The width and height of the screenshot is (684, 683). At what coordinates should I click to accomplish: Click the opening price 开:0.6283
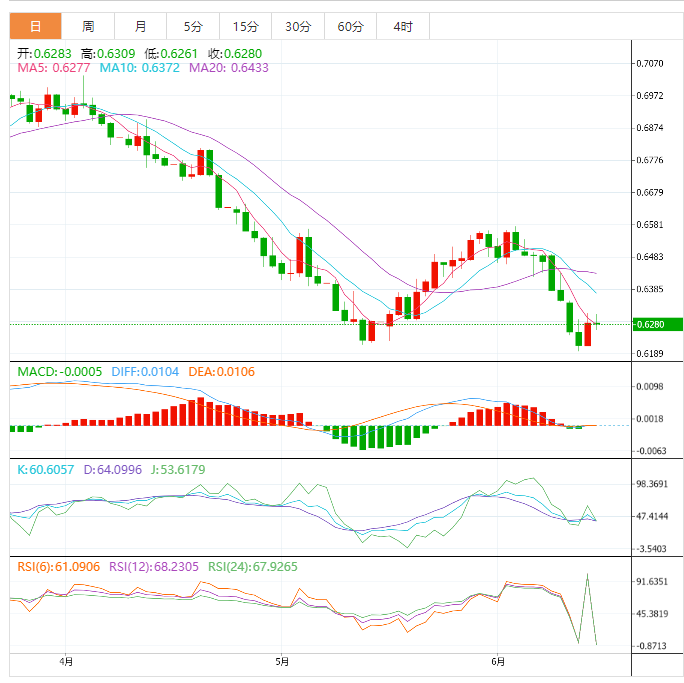point(44,54)
